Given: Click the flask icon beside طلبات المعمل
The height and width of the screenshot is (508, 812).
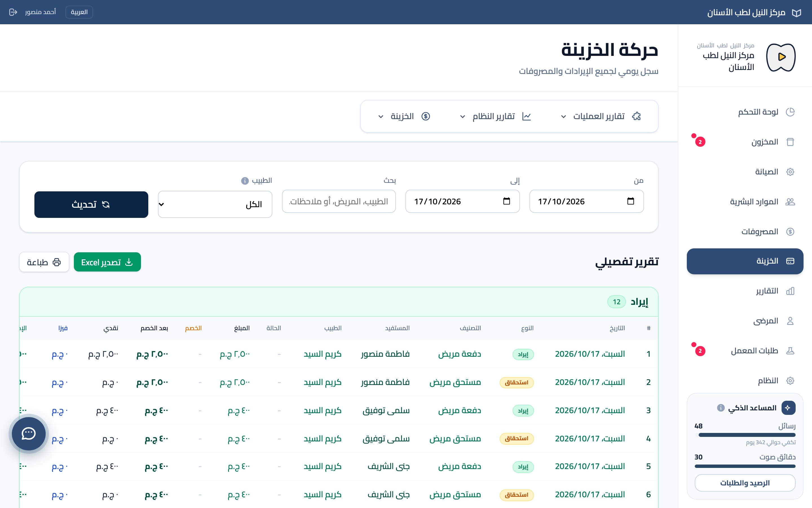Looking at the screenshot, I should (790, 351).
